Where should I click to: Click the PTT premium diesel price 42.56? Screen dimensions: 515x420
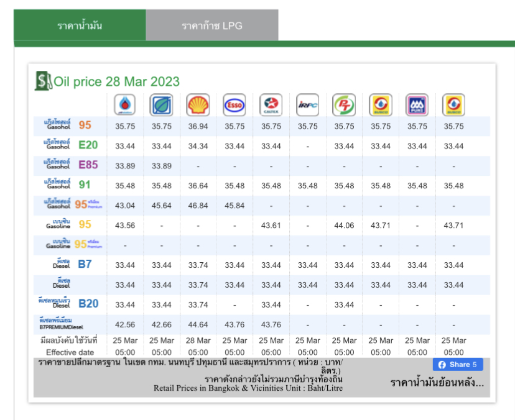point(125,324)
